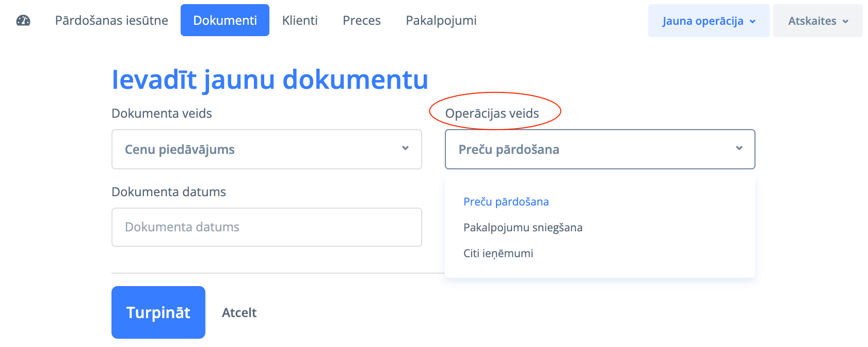Select the Cenu piedāvājums value text
The height and width of the screenshot is (347, 868).
click(x=180, y=150)
